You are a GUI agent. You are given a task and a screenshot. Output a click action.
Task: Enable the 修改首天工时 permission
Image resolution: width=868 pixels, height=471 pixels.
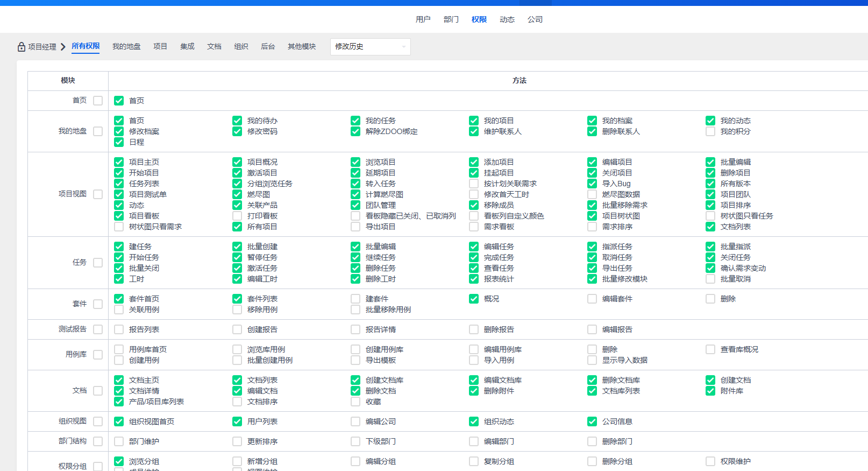474,194
